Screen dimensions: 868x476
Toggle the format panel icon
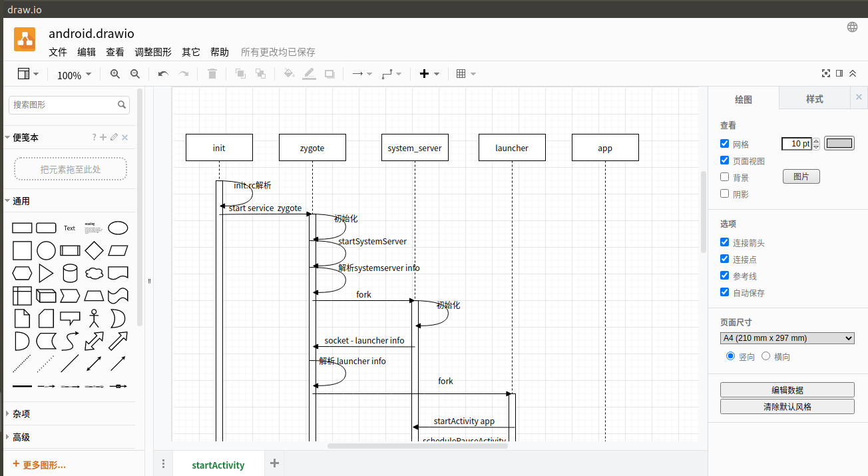click(x=839, y=73)
